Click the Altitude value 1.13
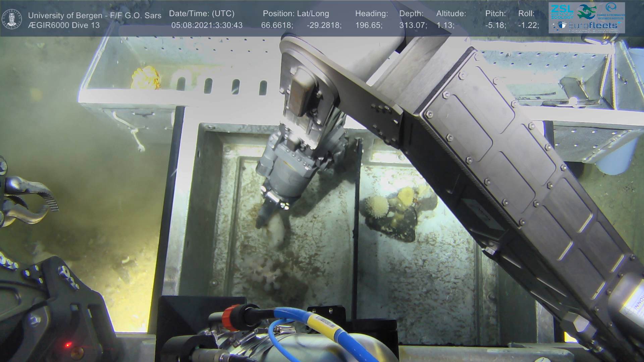The height and width of the screenshot is (362, 644). (x=445, y=25)
